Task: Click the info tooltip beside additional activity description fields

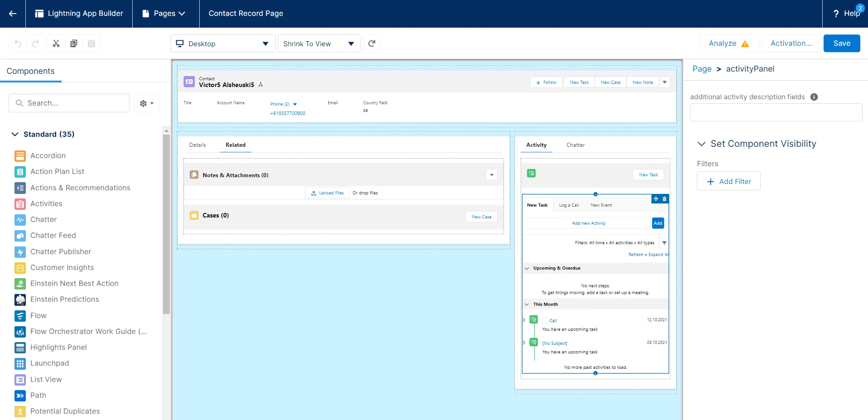Action: point(814,97)
